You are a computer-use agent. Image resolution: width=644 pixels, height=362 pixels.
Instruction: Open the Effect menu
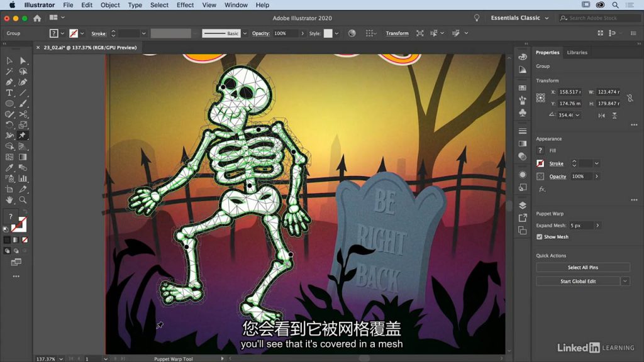[x=186, y=5]
